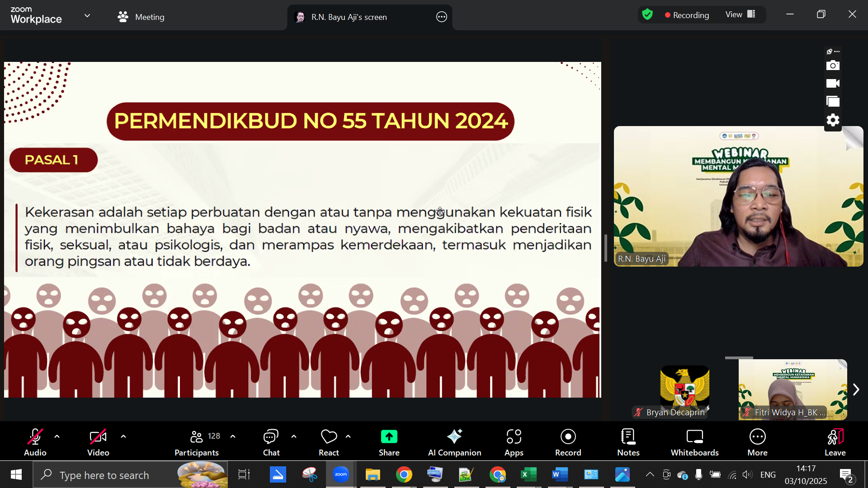Click the gear settings icon in side panel
The image size is (868, 488).
pyautogui.click(x=833, y=120)
